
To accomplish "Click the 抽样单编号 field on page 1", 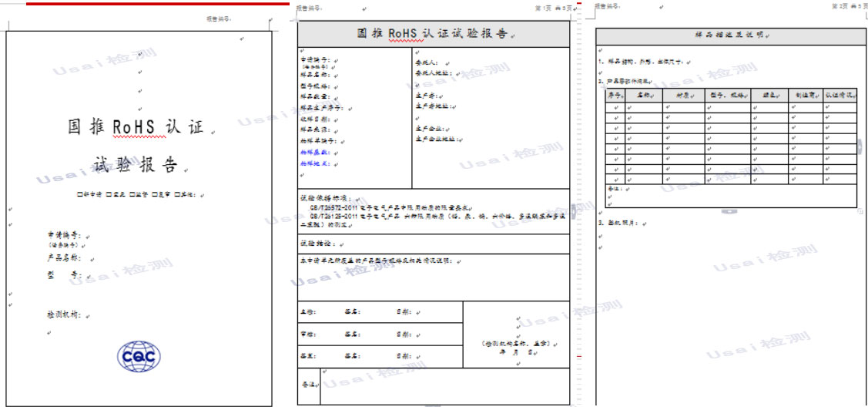I will point(318,141).
